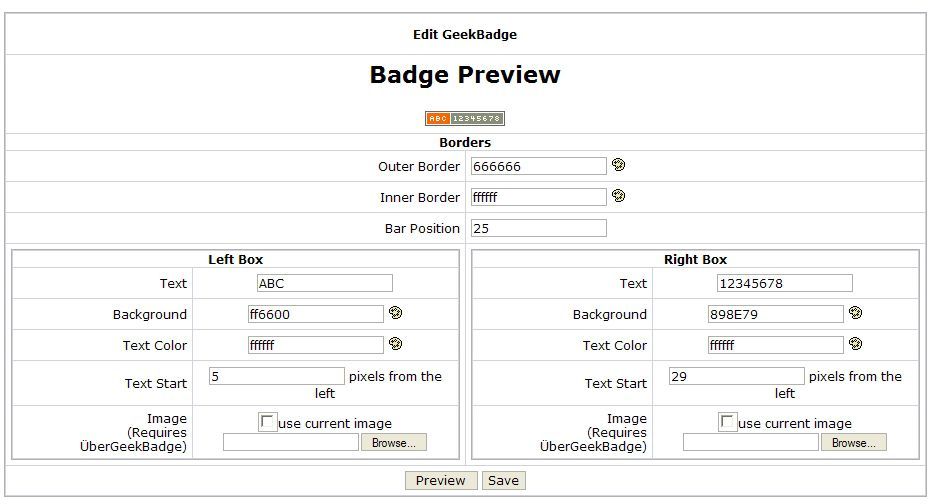Open color picker for Outer Border
This screenshot has height=504, width=931.
point(618,165)
